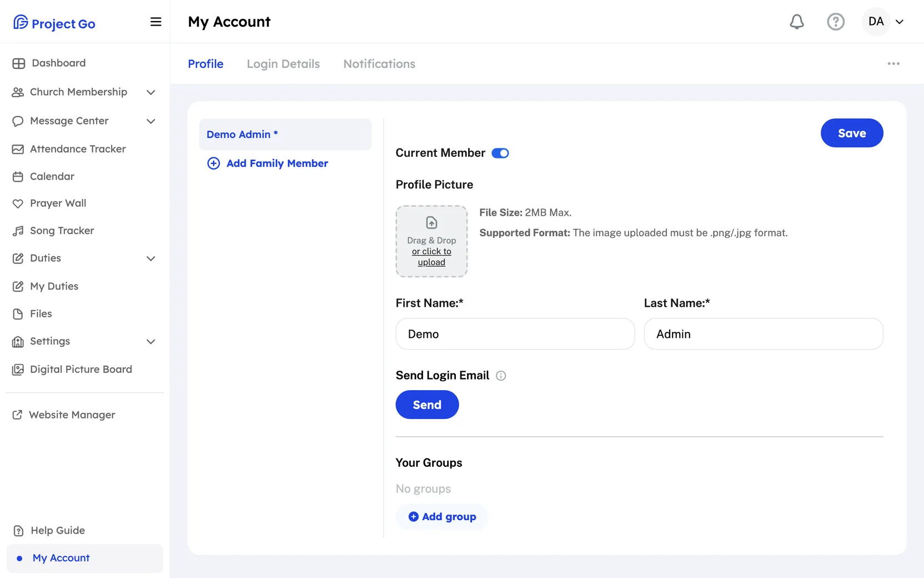
Task: Click the Last Name input field
Action: (764, 334)
